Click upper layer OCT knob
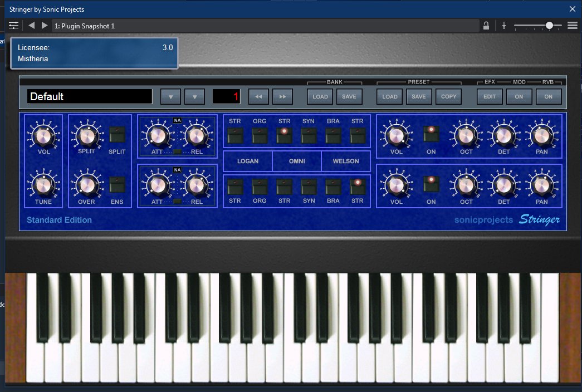Viewport: 582px width, 392px height. 466,135
